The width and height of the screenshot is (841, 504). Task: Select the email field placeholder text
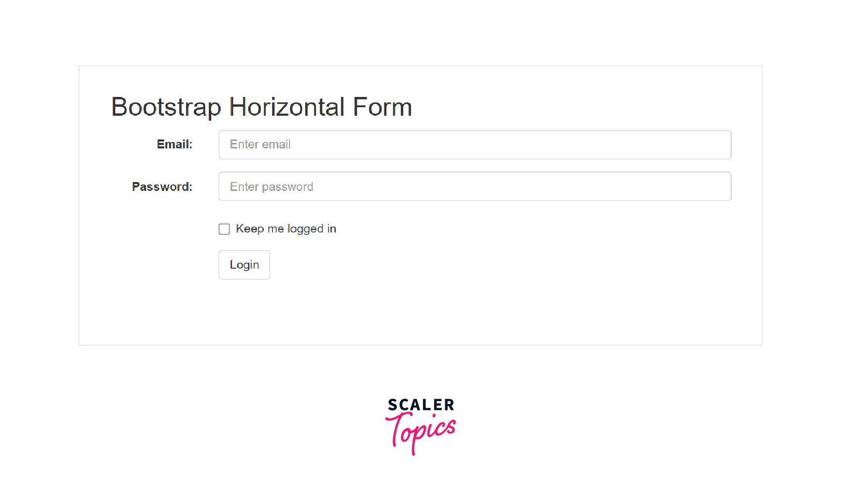coord(260,144)
